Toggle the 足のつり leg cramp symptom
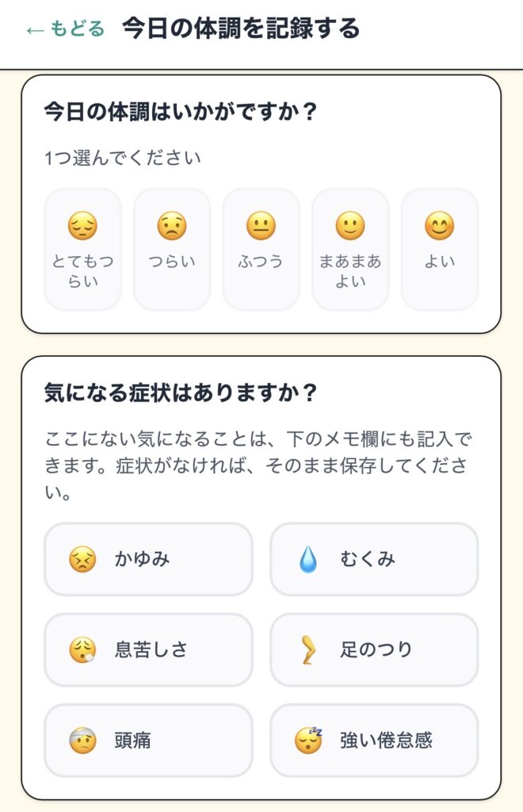The image size is (523, 812). [x=374, y=650]
